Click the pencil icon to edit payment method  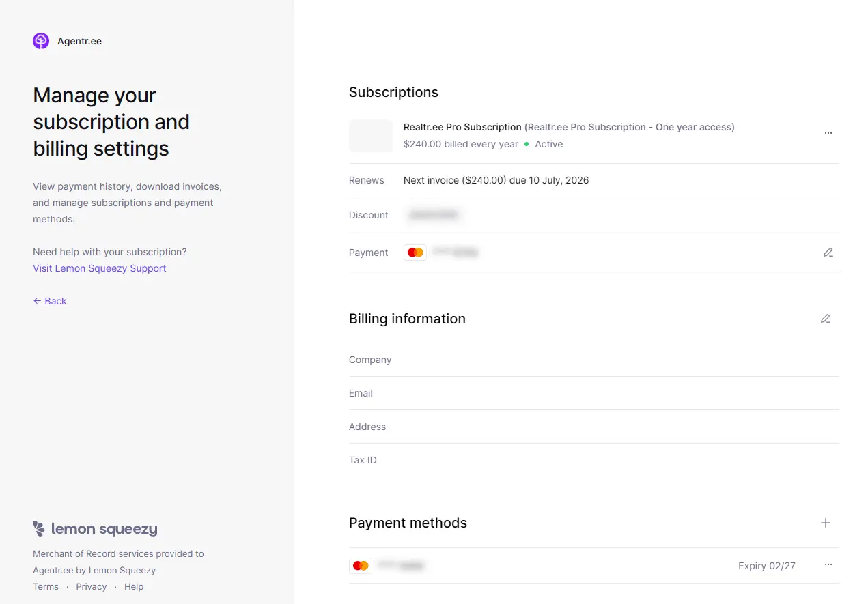[x=828, y=252]
